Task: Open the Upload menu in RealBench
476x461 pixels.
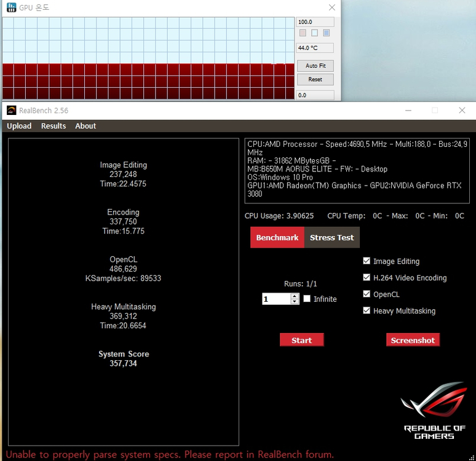Action: tap(19, 126)
